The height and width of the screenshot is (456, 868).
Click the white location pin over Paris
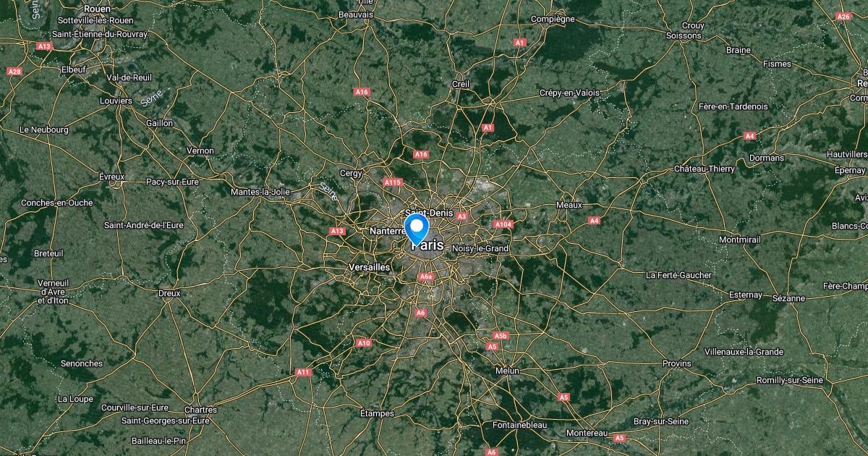417,228
